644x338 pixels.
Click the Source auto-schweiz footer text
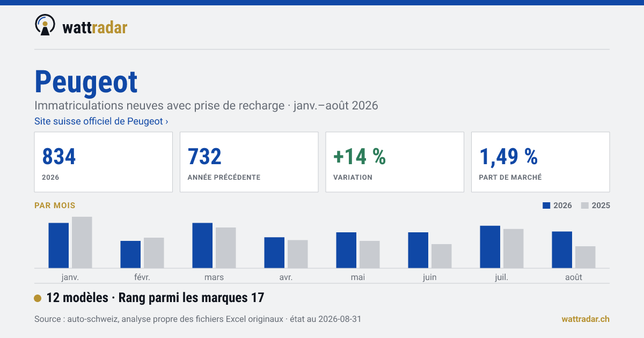click(197, 319)
